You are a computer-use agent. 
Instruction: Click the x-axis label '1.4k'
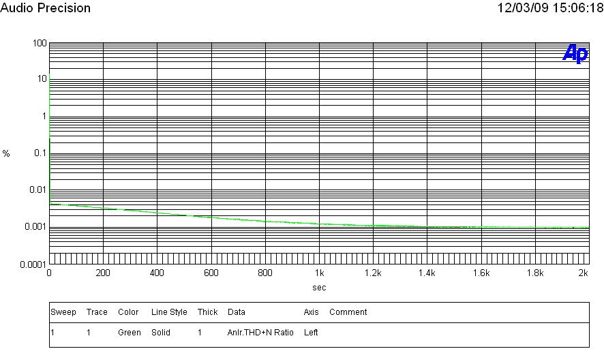(427, 273)
